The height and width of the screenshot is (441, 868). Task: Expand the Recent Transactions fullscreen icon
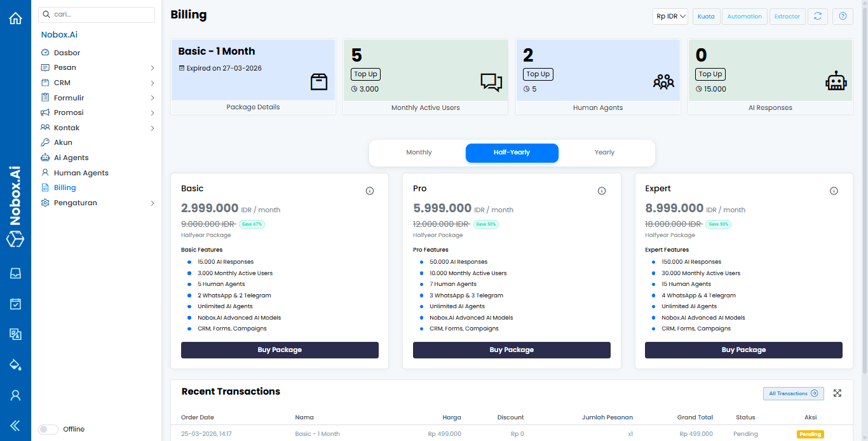837,393
